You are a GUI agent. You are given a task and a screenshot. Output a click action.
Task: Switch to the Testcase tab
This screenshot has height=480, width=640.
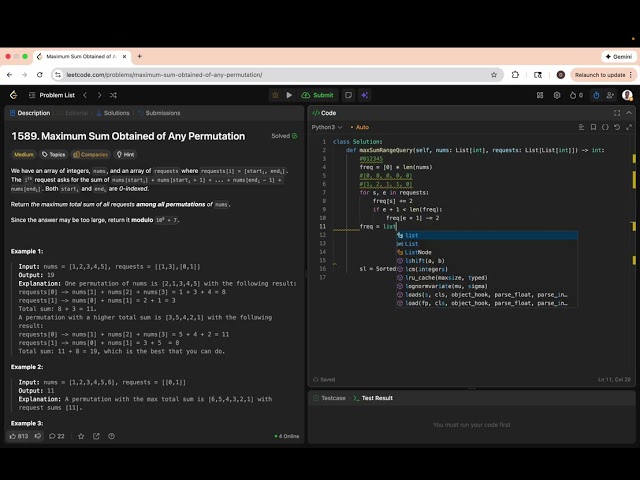333,398
